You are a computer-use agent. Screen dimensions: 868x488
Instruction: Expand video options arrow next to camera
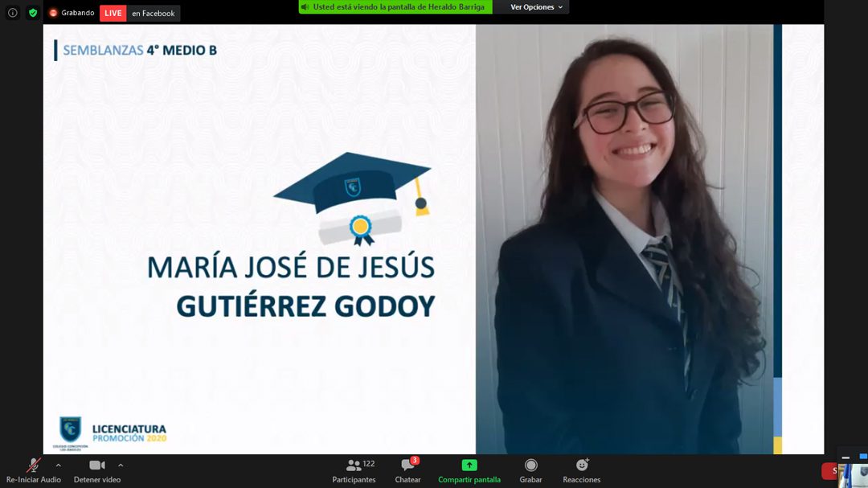tap(121, 465)
